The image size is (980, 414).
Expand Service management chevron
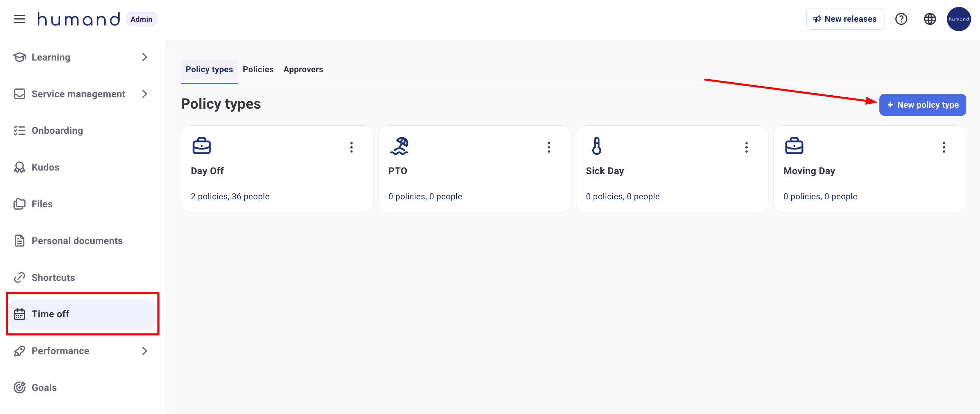(x=144, y=94)
